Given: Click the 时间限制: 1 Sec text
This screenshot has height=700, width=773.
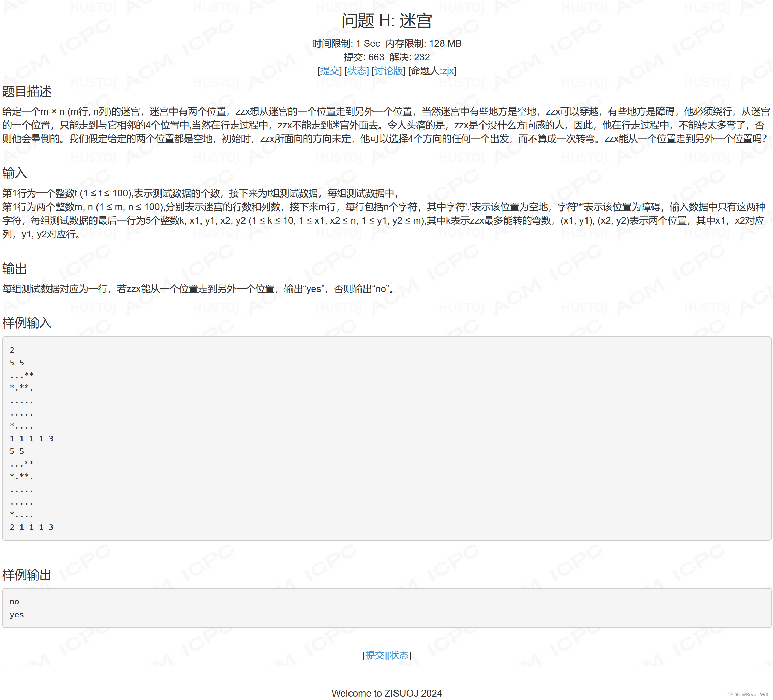Looking at the screenshot, I should click(346, 44).
